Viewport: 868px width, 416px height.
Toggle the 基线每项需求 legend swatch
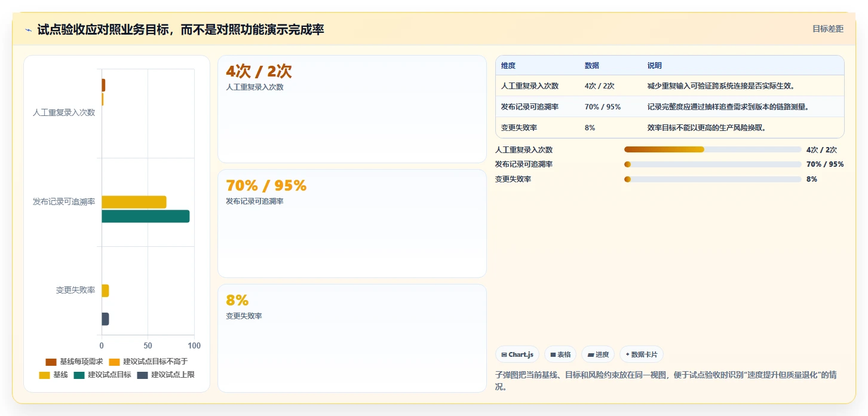pos(51,362)
